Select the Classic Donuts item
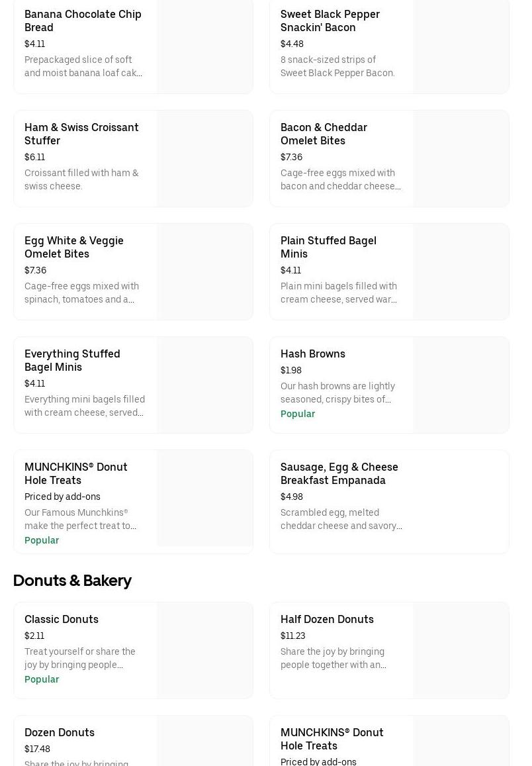The width and height of the screenshot is (532, 766). click(x=62, y=619)
